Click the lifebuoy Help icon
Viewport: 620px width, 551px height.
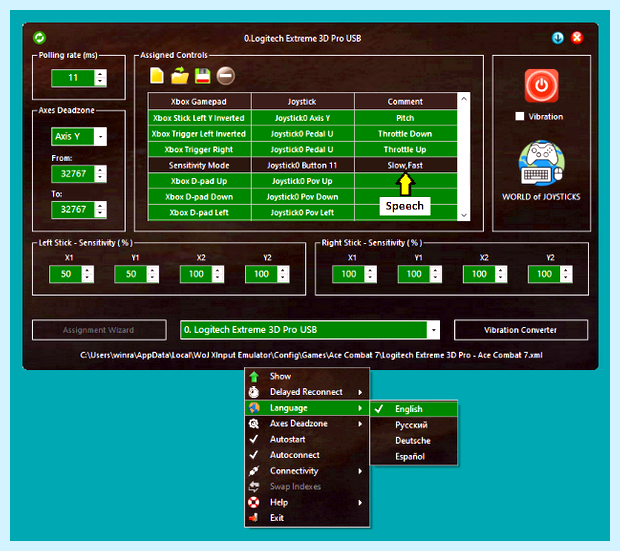[254, 502]
